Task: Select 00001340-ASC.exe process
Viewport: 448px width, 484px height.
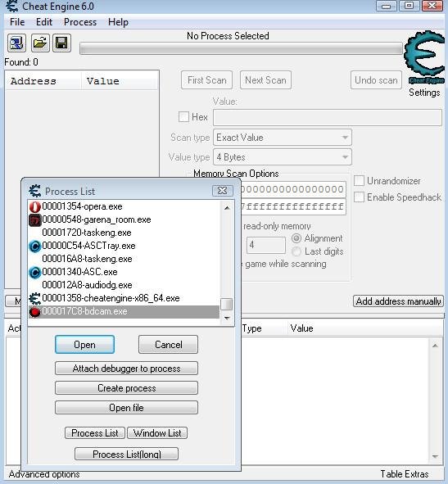Action: [x=124, y=272]
